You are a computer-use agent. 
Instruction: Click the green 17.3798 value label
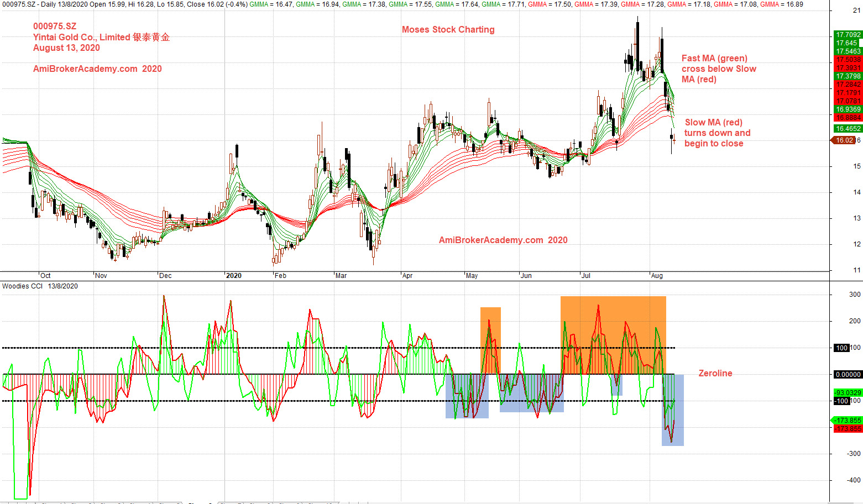coord(848,76)
